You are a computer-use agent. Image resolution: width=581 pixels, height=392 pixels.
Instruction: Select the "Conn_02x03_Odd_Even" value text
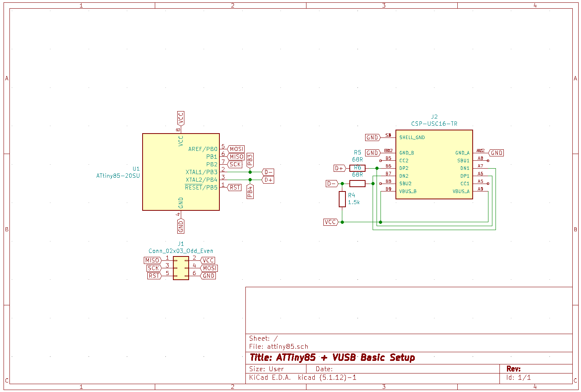181,251
